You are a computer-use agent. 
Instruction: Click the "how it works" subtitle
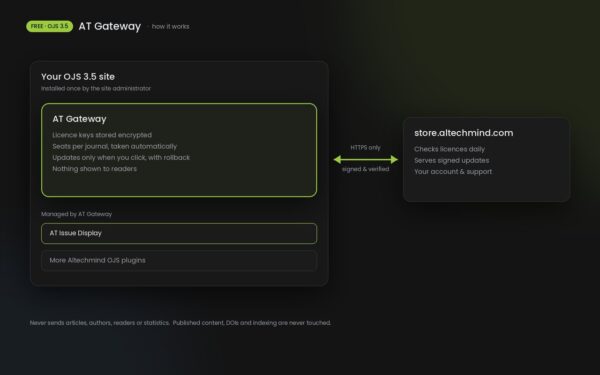170,26
